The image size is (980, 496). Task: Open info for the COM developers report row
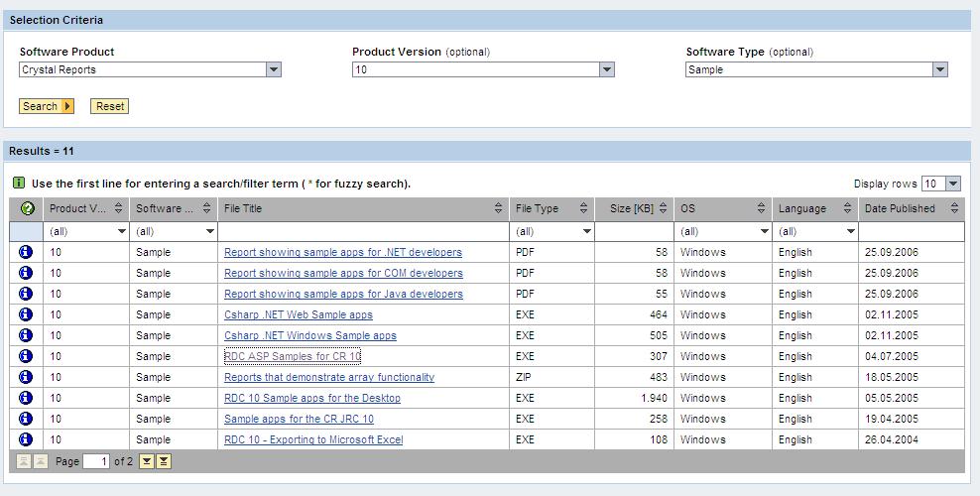pos(26,273)
